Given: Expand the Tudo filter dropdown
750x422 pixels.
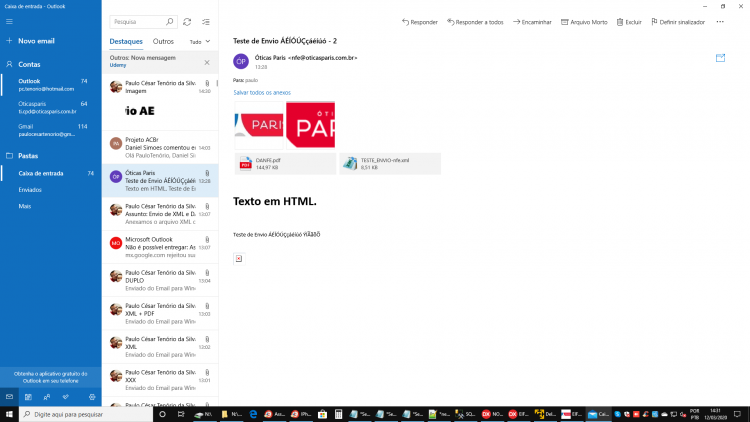Looking at the screenshot, I should click(200, 42).
